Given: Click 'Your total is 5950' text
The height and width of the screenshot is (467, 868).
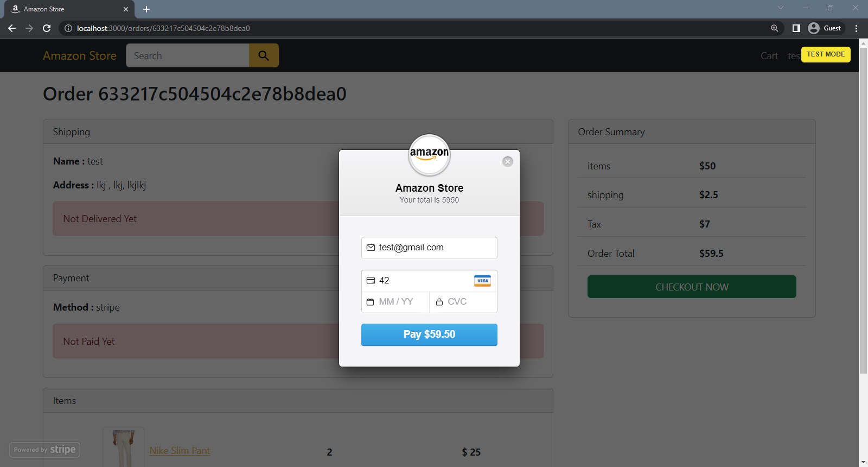Looking at the screenshot, I should click(429, 200).
